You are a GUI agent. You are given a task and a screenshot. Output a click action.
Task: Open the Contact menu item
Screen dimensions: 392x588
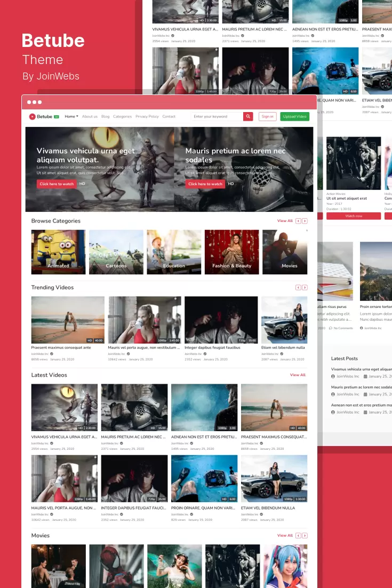coord(169,117)
